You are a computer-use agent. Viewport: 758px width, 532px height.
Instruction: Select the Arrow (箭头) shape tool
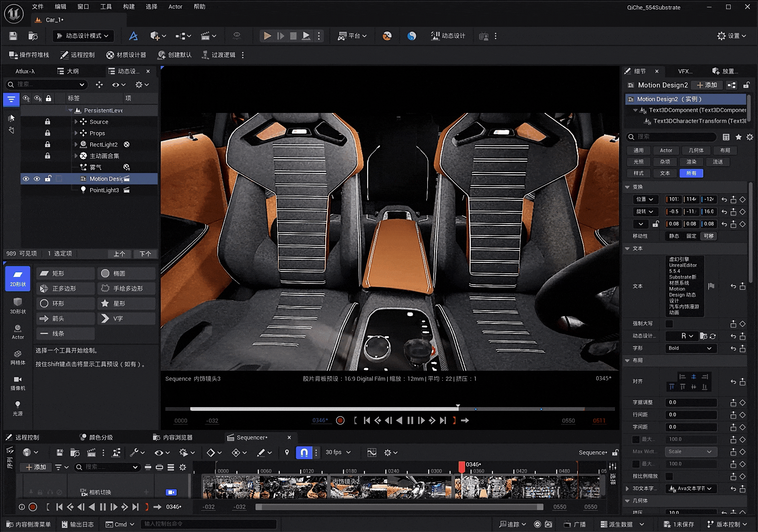pyautogui.click(x=66, y=318)
